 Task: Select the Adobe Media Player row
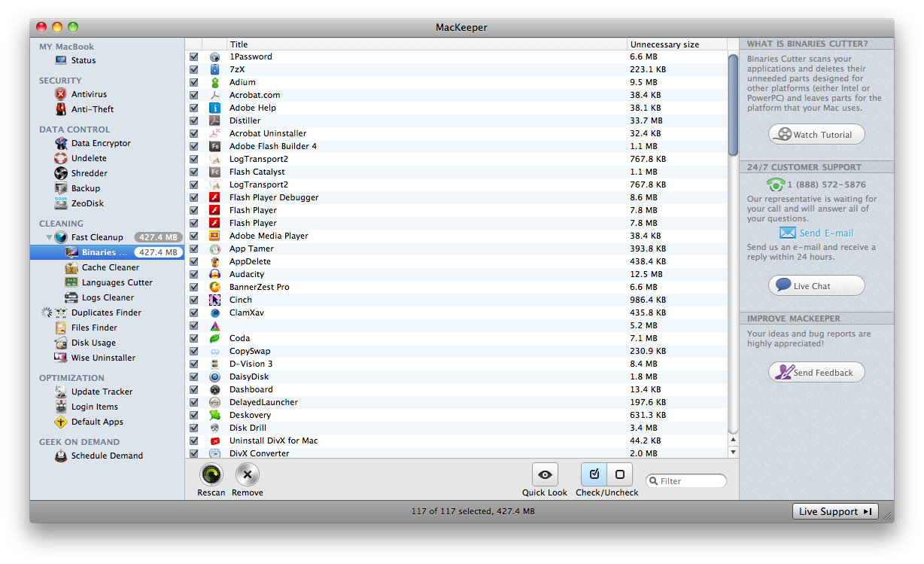coord(456,236)
